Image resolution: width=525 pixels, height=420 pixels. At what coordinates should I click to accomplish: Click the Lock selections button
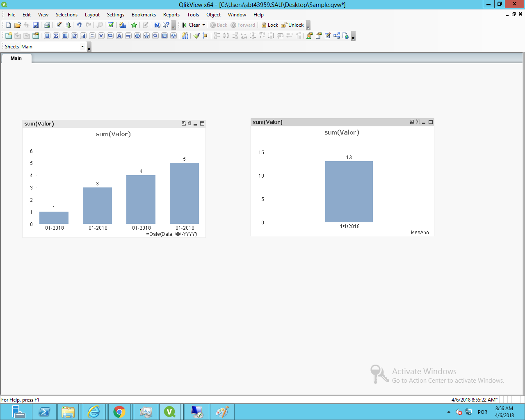[x=270, y=25]
